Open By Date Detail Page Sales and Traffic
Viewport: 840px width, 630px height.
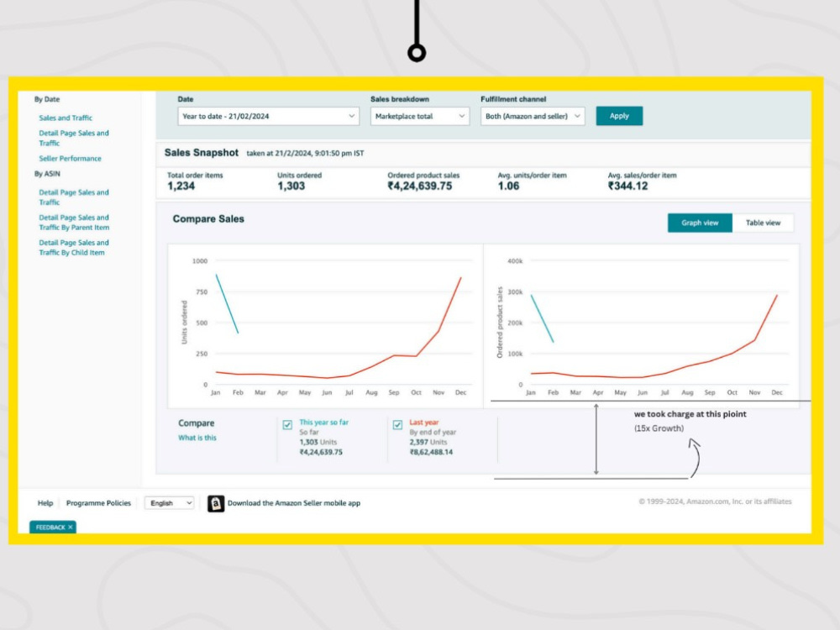point(74,138)
